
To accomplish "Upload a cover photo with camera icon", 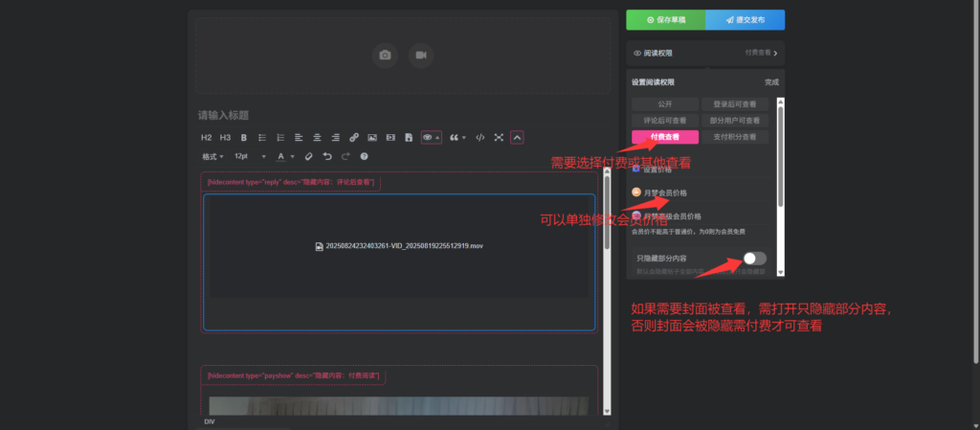I will pos(385,55).
